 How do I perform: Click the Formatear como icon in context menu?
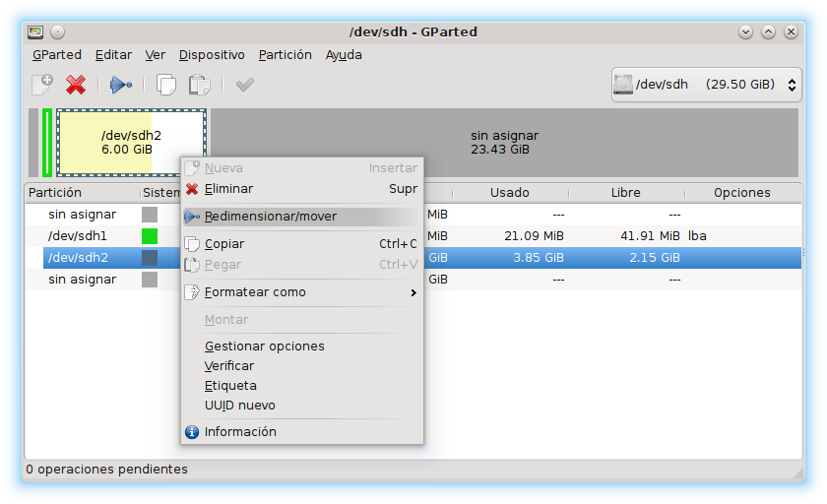[x=192, y=292]
